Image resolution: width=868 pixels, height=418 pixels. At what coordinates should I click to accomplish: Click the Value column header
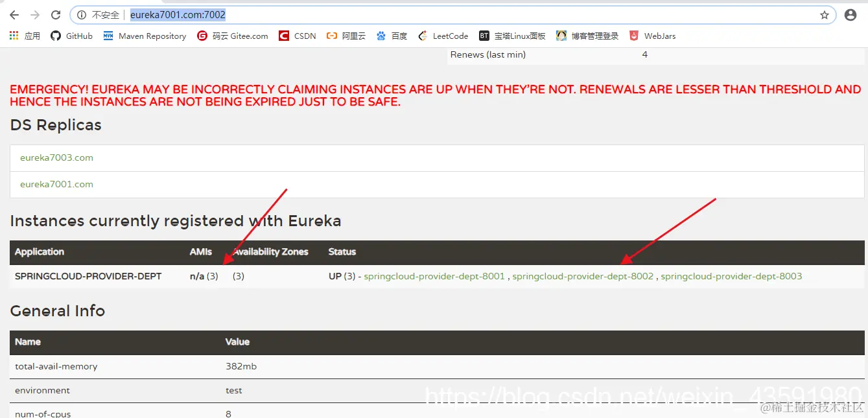237,342
